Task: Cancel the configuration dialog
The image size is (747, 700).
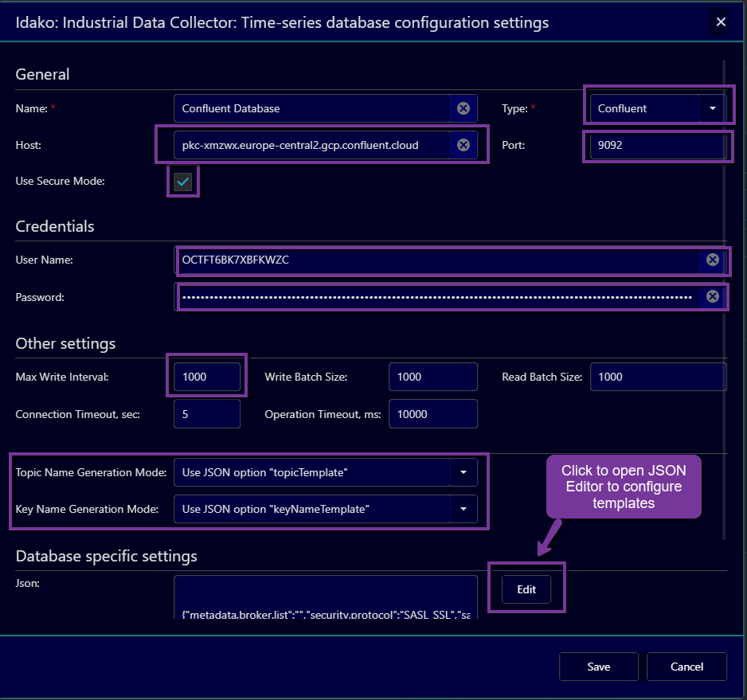Action: point(686,667)
